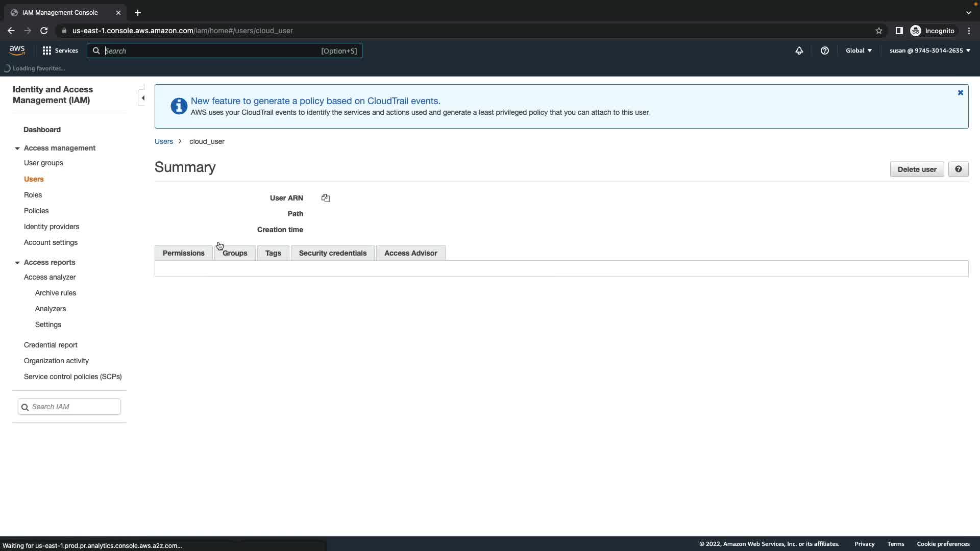This screenshot has height=551, width=980.
Task: Focus the Search IAM input field
Action: pos(74,407)
